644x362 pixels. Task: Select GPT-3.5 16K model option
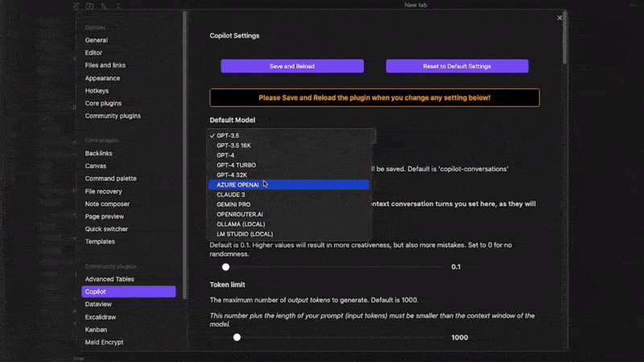(289, 146)
